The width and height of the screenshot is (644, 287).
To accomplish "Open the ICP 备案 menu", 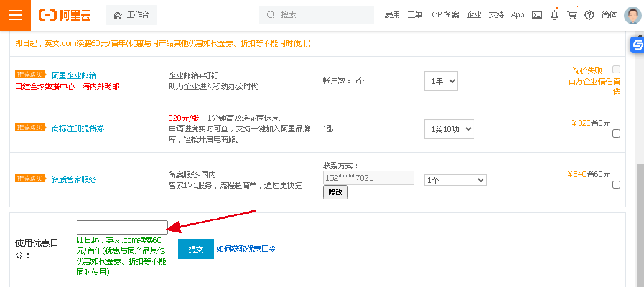I will (x=444, y=15).
